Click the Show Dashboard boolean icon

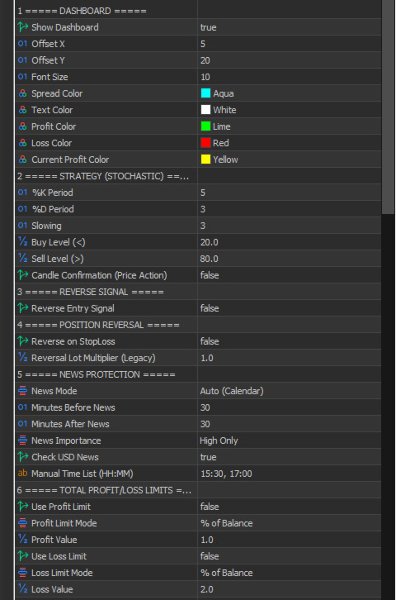click(x=23, y=27)
